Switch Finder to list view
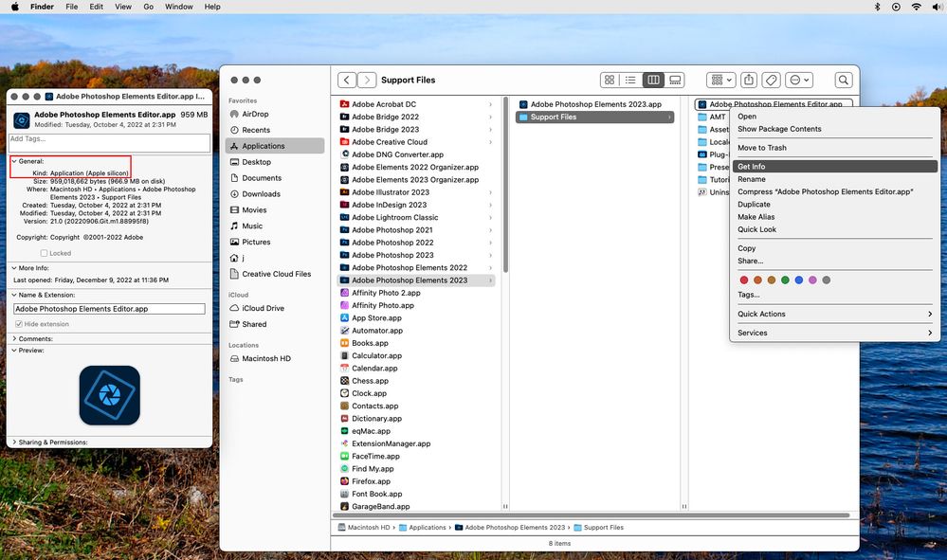The image size is (947, 560). 630,80
